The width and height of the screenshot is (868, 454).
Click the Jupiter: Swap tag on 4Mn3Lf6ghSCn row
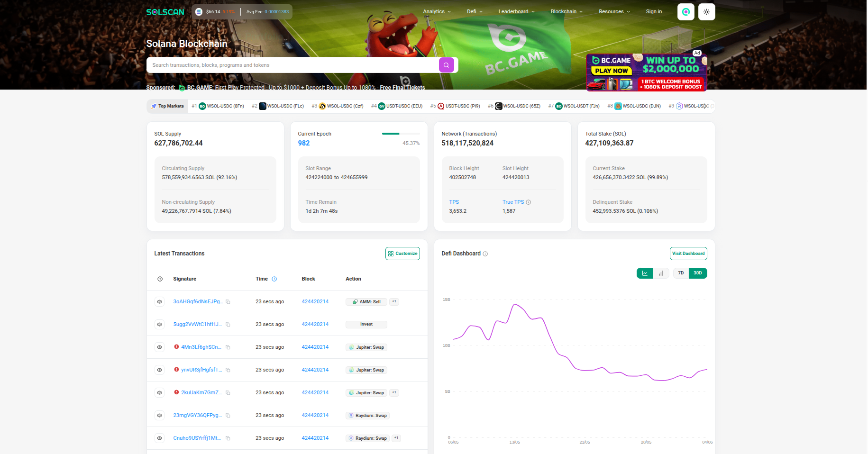point(366,347)
